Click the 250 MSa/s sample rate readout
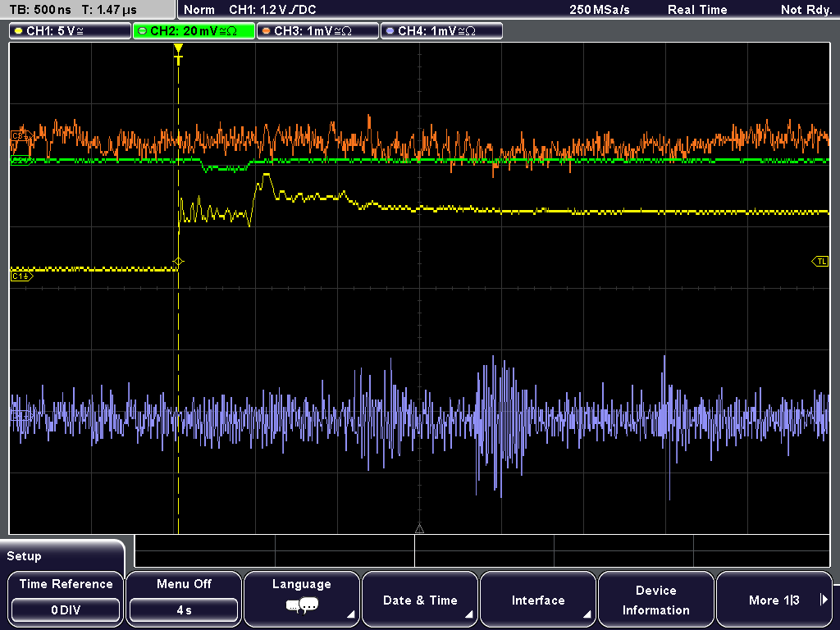Image resolution: width=840 pixels, height=630 pixels. 600,10
